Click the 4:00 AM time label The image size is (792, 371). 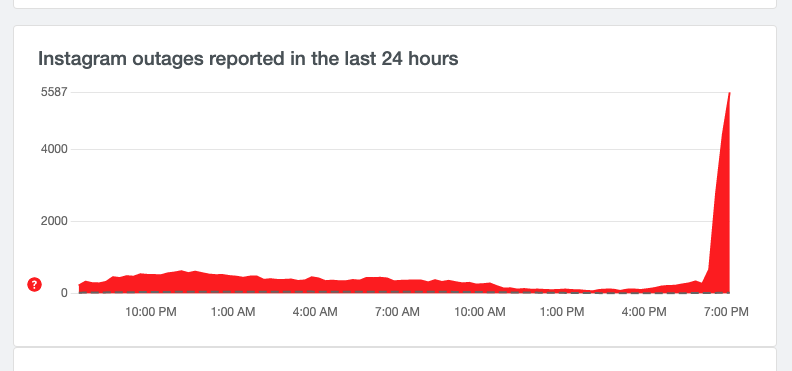tap(315, 312)
